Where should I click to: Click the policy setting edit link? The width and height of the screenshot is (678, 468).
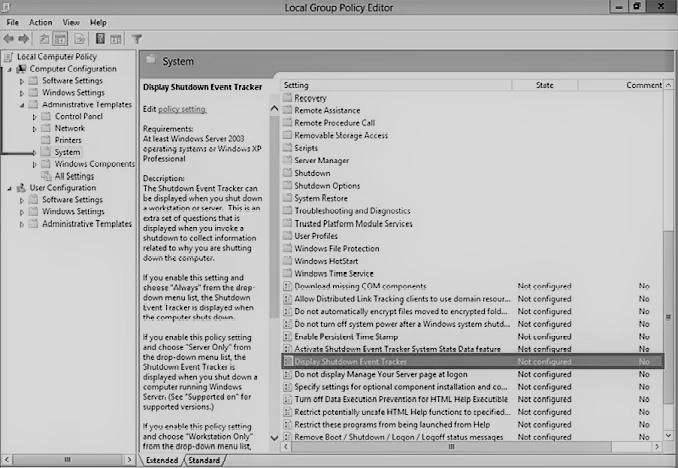[182, 109]
